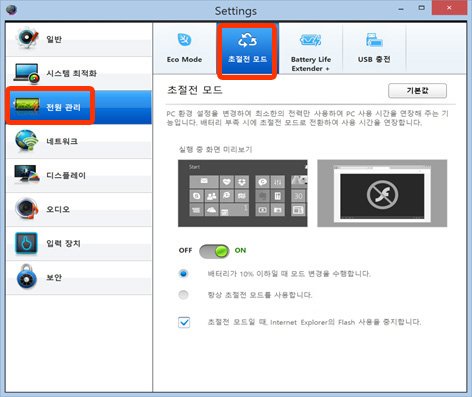This screenshot has width=472, height=397.
Task: Click the 입력 장치 touch icon
Action: (x=26, y=243)
